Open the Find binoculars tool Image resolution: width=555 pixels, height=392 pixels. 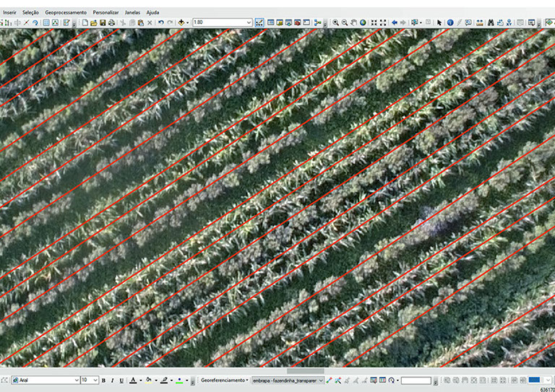491,23
